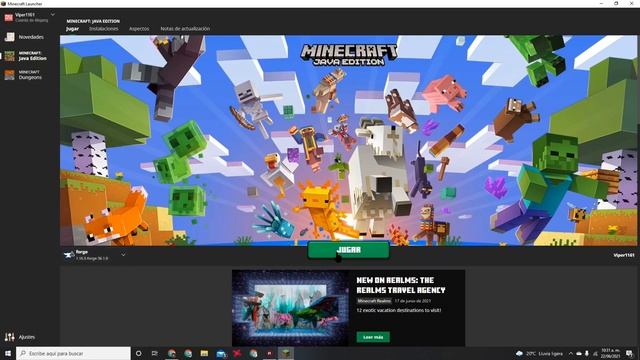Expand the Viper1161 account dropdown arrow
This screenshot has height=360, width=640.
(53, 15)
